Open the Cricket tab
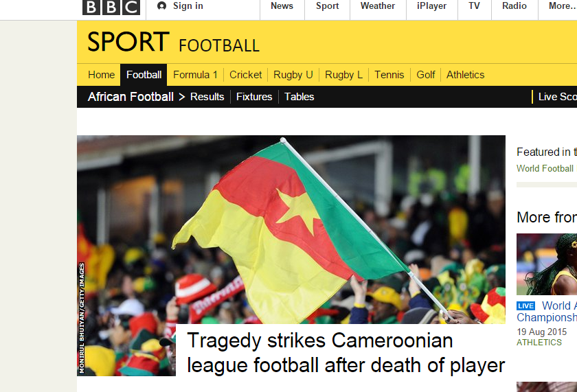The image size is (577, 392). (x=245, y=75)
